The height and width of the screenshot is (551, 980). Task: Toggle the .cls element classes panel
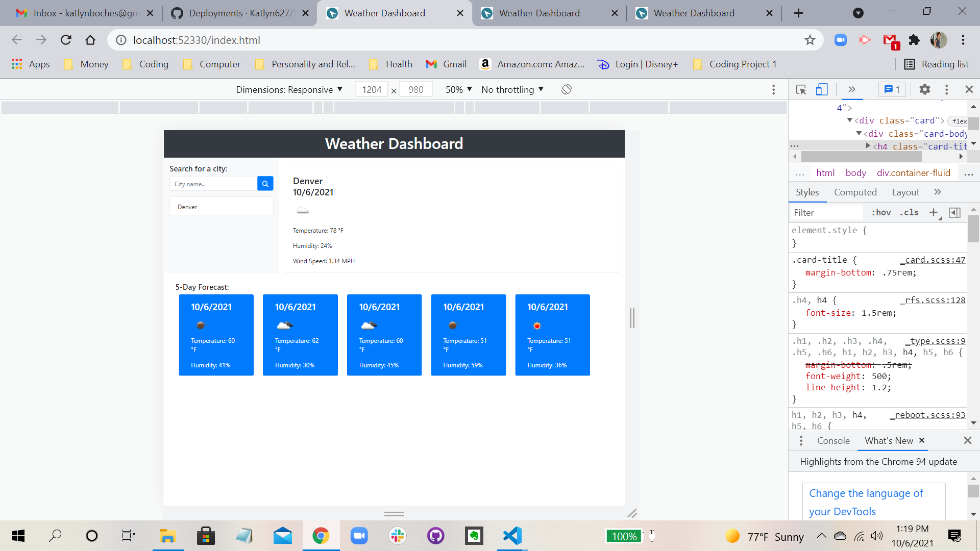[909, 212]
